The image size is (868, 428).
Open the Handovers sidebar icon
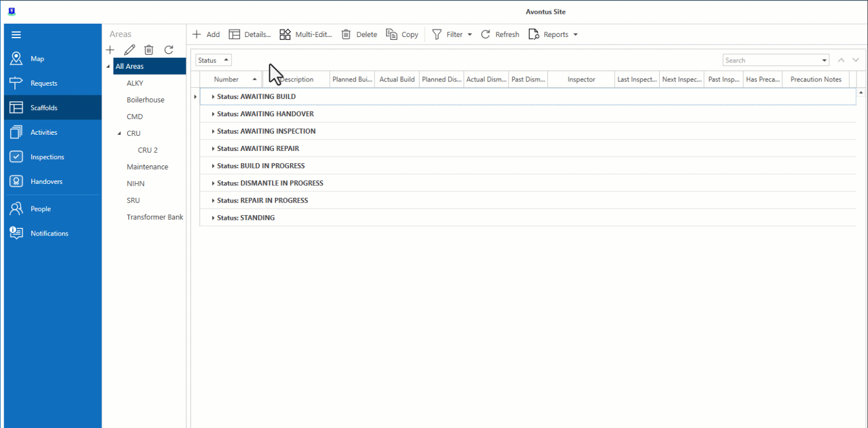[x=16, y=182]
